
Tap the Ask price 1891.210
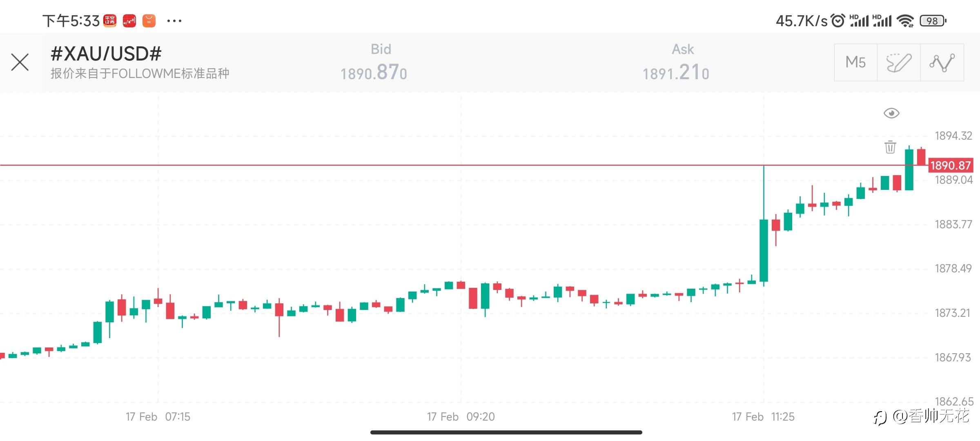[x=676, y=73]
